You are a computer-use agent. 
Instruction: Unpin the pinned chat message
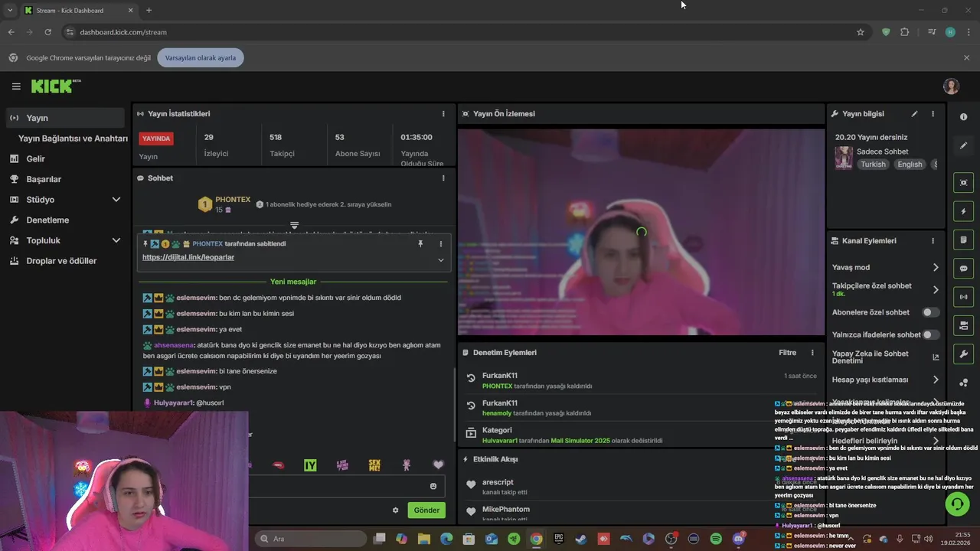tap(420, 243)
